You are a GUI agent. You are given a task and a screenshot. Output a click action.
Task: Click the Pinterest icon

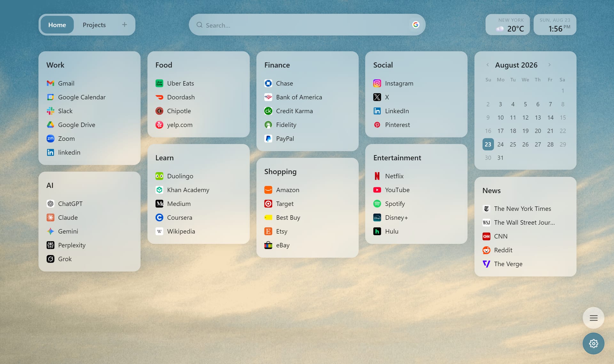(377, 125)
